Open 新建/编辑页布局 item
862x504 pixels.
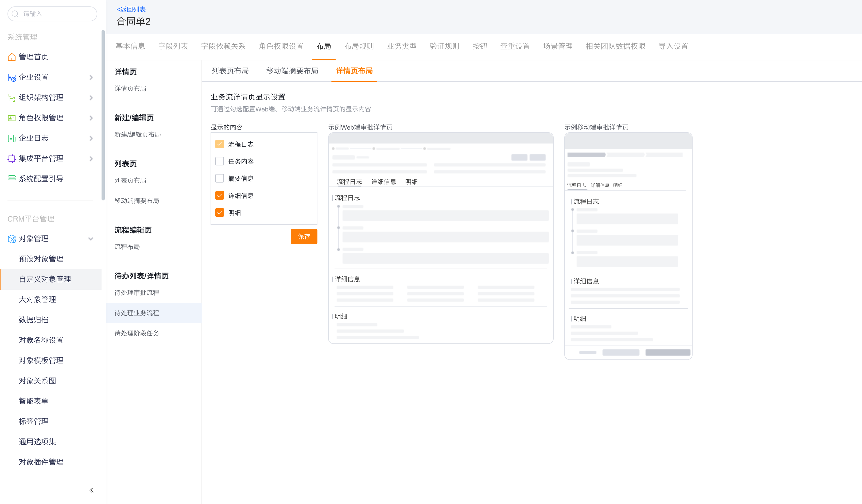tap(138, 134)
